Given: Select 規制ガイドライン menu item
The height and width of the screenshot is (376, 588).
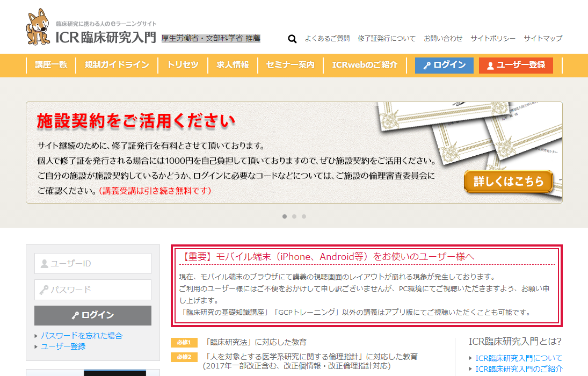Looking at the screenshot, I should pyautogui.click(x=117, y=65).
